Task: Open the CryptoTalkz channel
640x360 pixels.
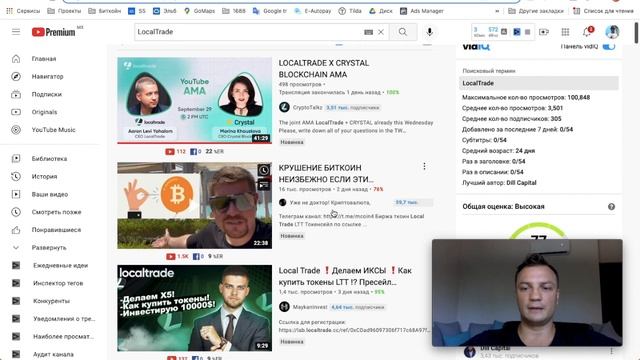Action: pos(307,107)
